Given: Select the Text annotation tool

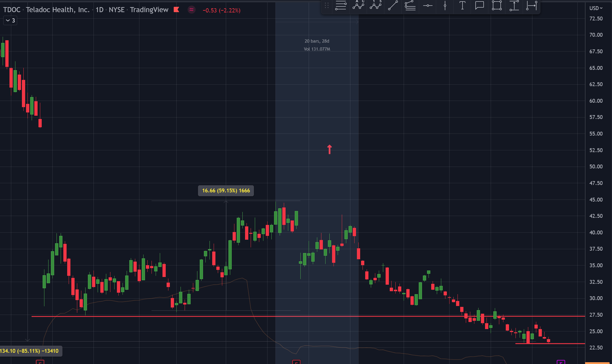Looking at the screenshot, I should [462, 5].
